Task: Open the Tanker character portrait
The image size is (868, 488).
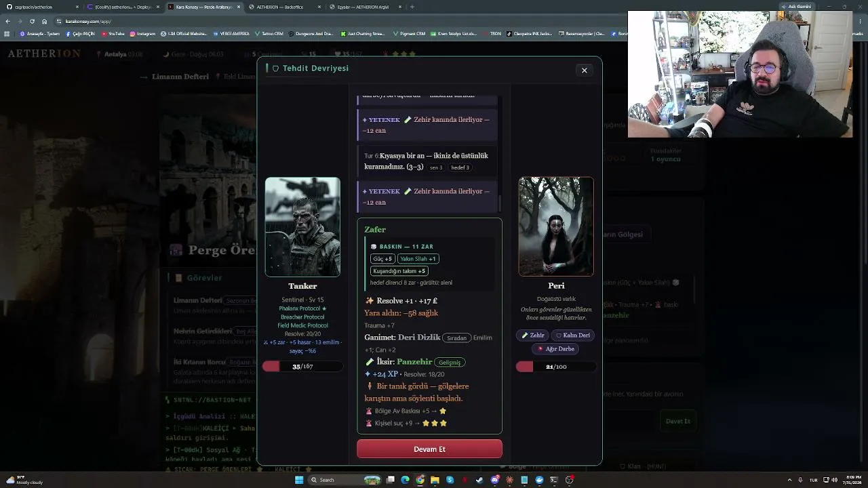Action: click(302, 226)
